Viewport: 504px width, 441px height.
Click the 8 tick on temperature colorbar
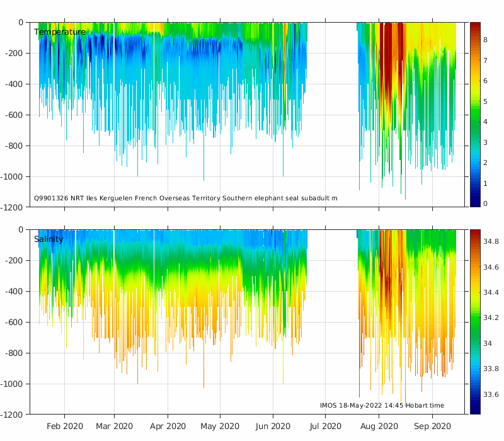pos(486,40)
